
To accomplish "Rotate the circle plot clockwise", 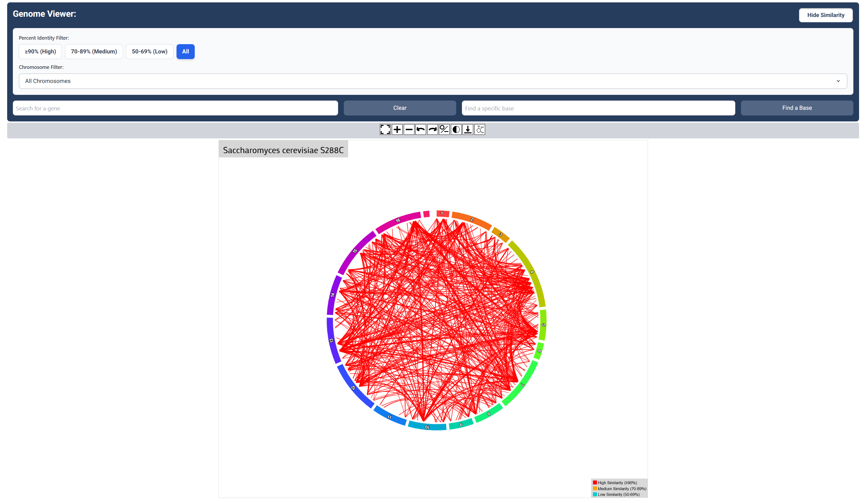I will coord(432,129).
